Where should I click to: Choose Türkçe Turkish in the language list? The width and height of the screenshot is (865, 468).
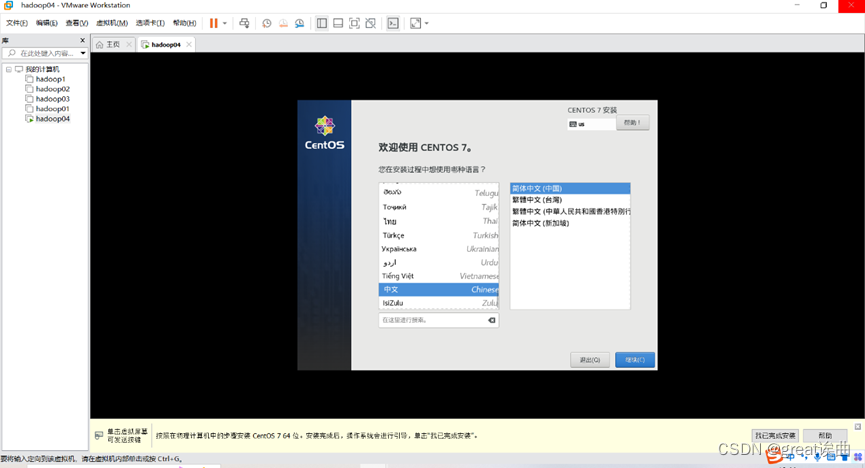pos(439,235)
